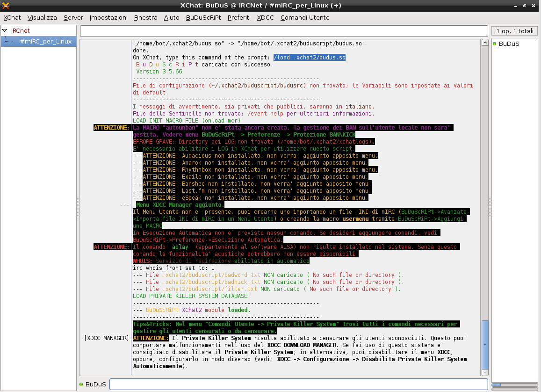Click the green op status dot beside BuDuS
Image resolution: width=541 pixels, height=392 pixels.
pyautogui.click(x=496, y=44)
